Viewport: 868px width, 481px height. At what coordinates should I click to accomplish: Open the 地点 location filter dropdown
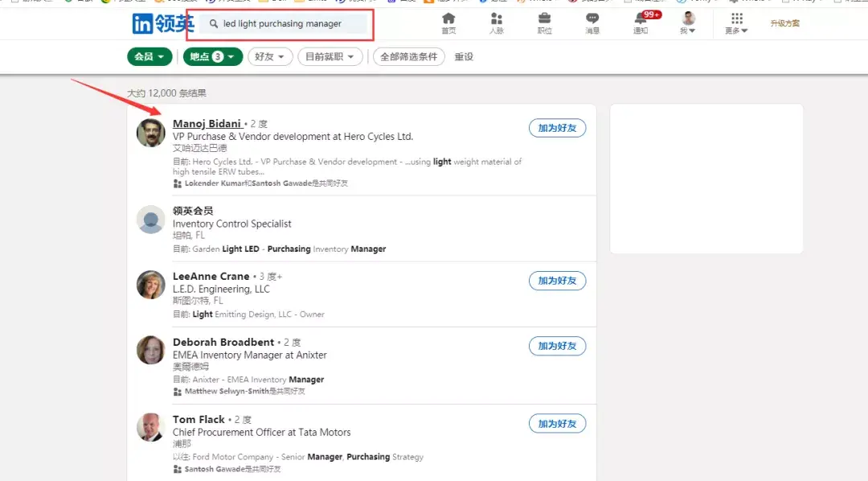(212, 56)
